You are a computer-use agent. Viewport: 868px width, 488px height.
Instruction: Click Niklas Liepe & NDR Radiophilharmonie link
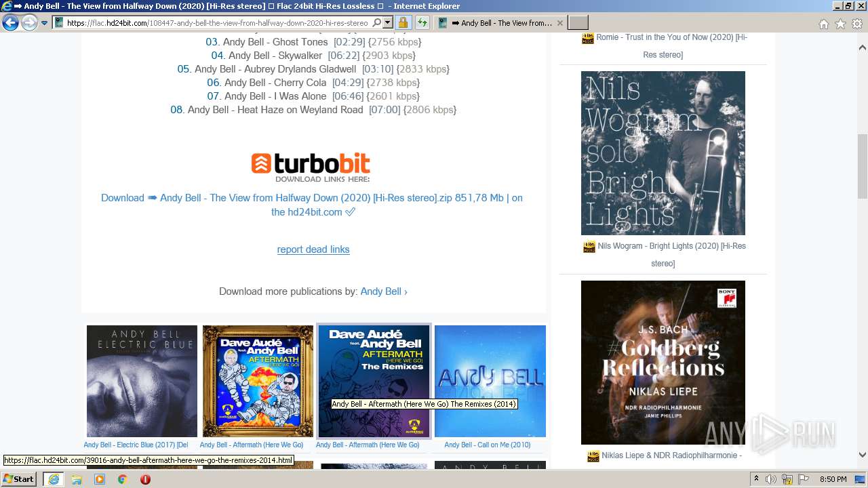[x=671, y=455]
